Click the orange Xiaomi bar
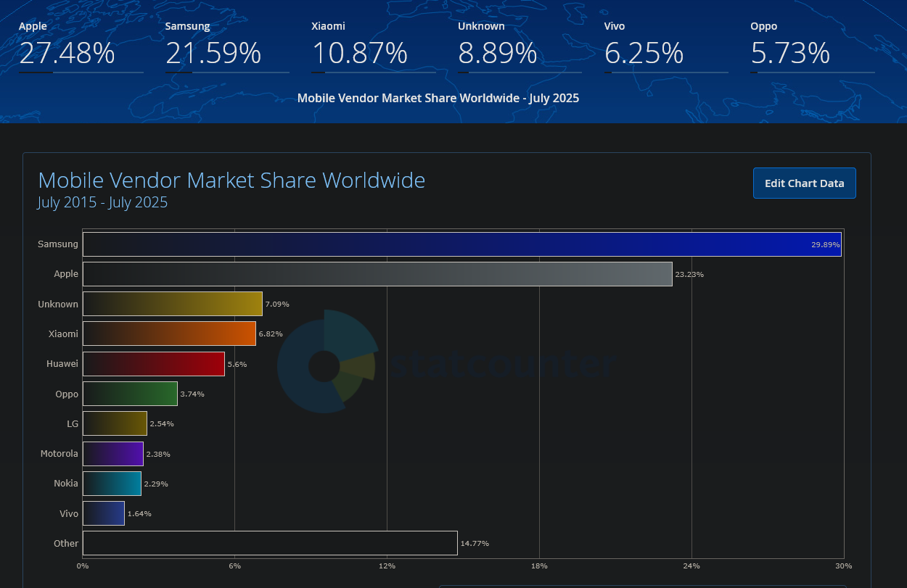The width and height of the screenshot is (907, 588). [x=169, y=334]
